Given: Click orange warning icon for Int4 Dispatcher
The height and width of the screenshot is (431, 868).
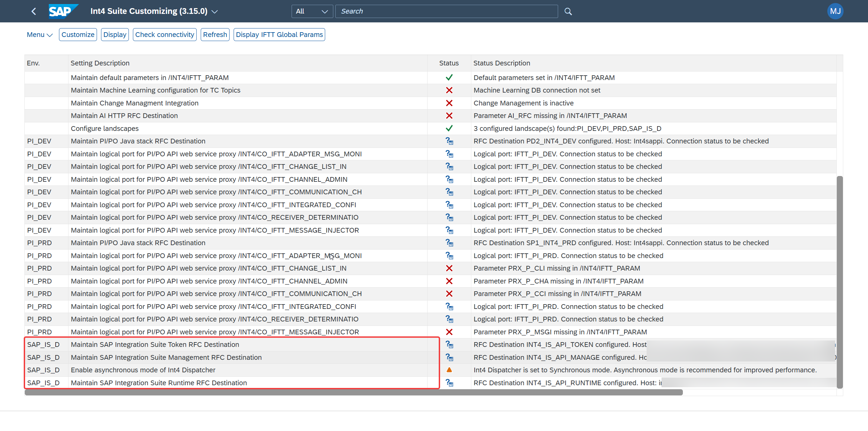Looking at the screenshot, I should [449, 370].
